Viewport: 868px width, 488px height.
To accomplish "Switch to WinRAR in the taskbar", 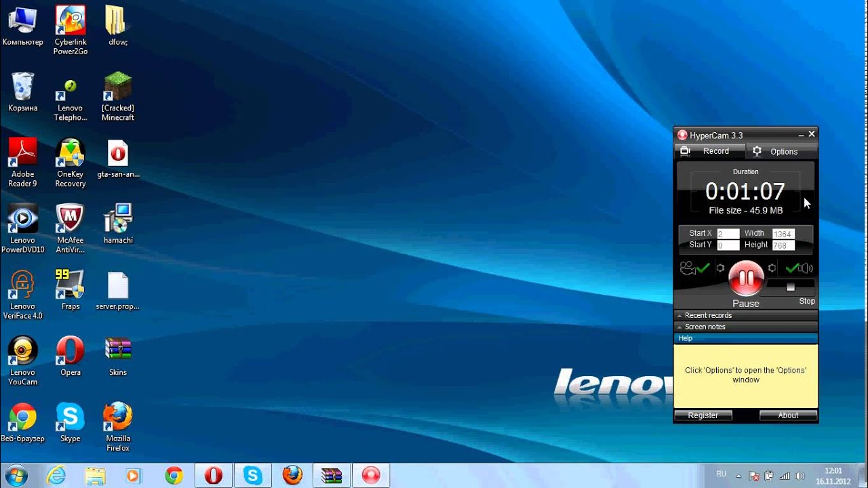I will (332, 476).
